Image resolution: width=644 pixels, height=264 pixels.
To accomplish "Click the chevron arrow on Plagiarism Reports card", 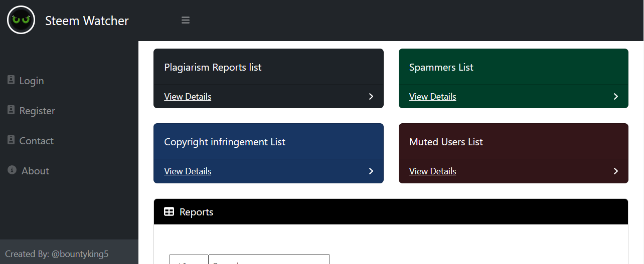I will (x=371, y=96).
